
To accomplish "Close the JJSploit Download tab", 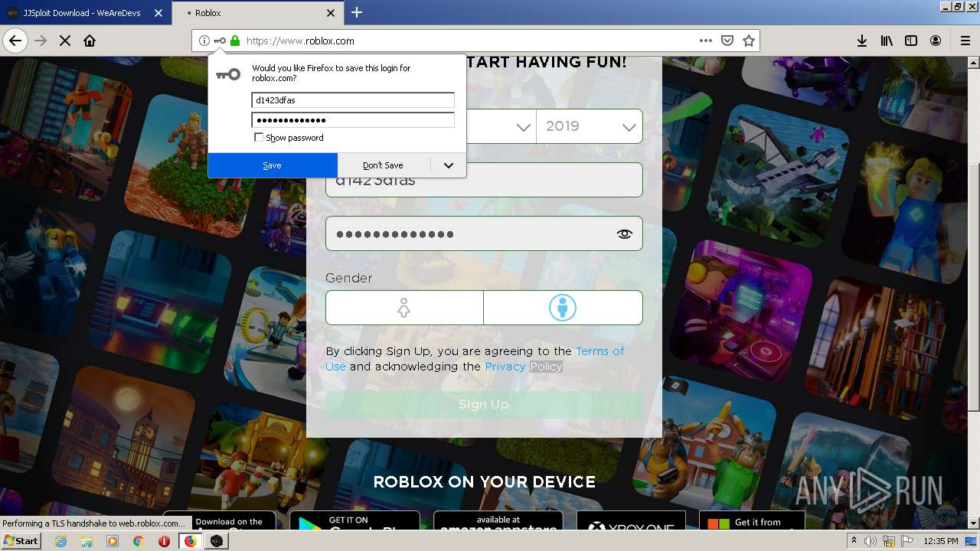I will 158,13.
